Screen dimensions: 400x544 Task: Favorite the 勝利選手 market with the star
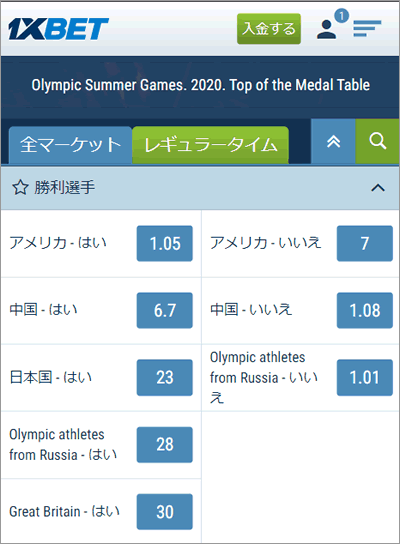(20, 188)
